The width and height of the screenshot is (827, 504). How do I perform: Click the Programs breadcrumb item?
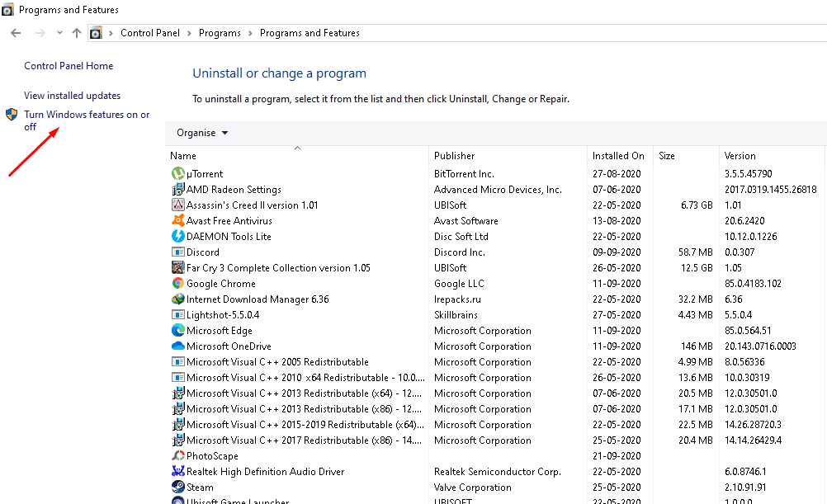[220, 33]
